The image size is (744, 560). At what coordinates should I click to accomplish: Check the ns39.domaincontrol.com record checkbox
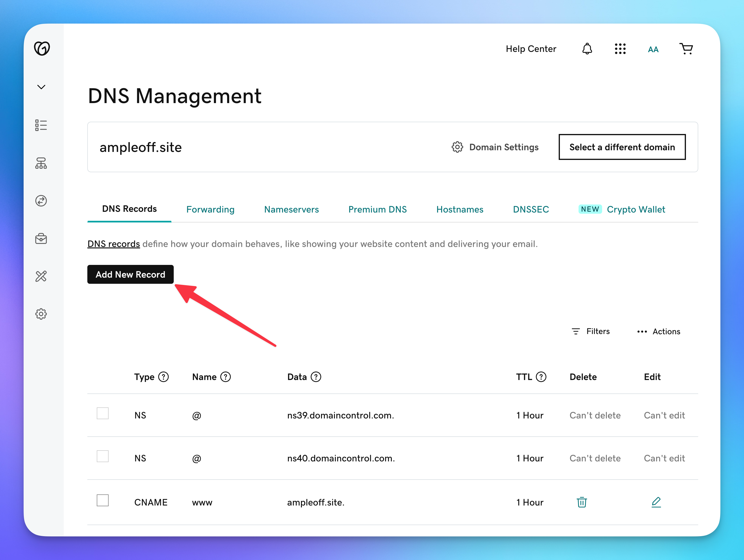pyautogui.click(x=103, y=414)
